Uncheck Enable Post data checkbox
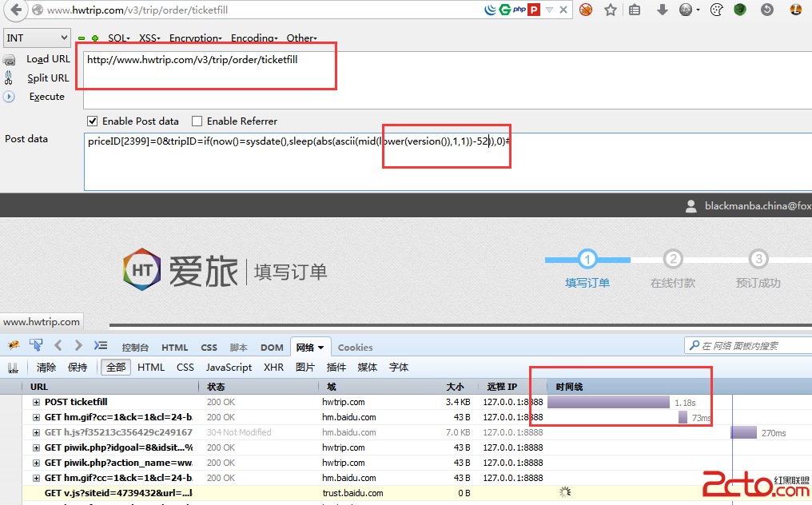812x505 pixels. (93, 121)
